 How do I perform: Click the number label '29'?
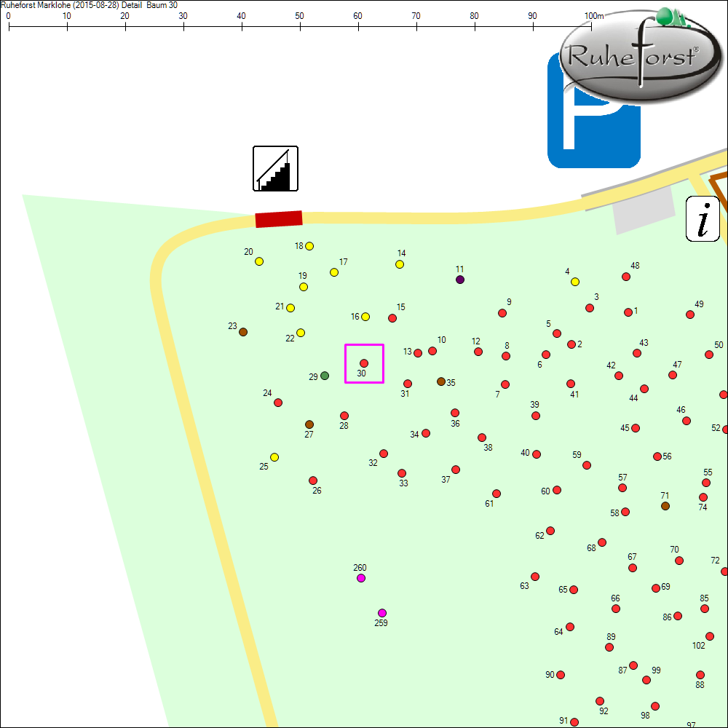pos(313,377)
